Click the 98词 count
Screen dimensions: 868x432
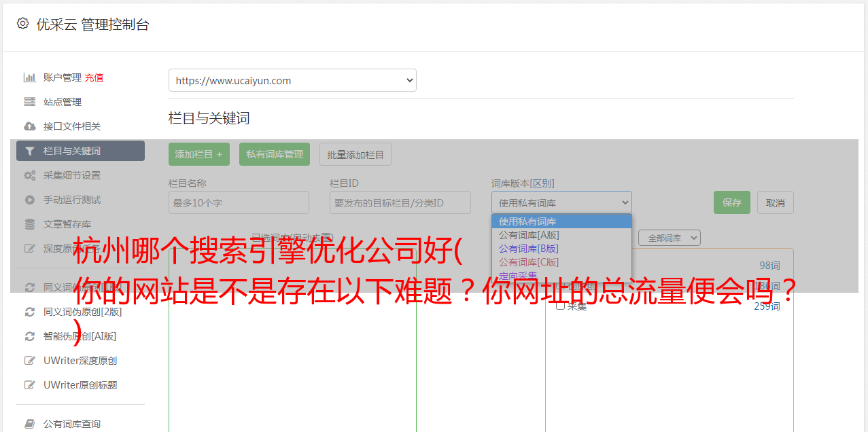pyautogui.click(x=769, y=266)
